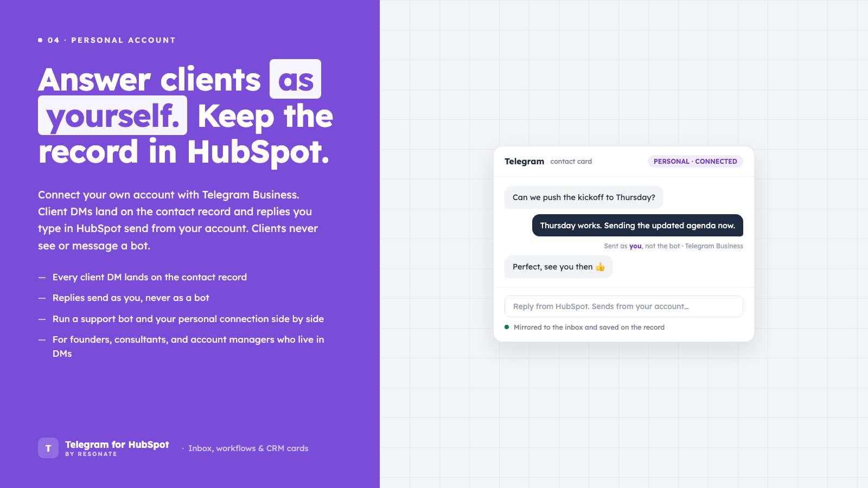This screenshot has width=868, height=488.
Task: Click the 'Telegram Business' text under the reply
Action: click(x=714, y=246)
